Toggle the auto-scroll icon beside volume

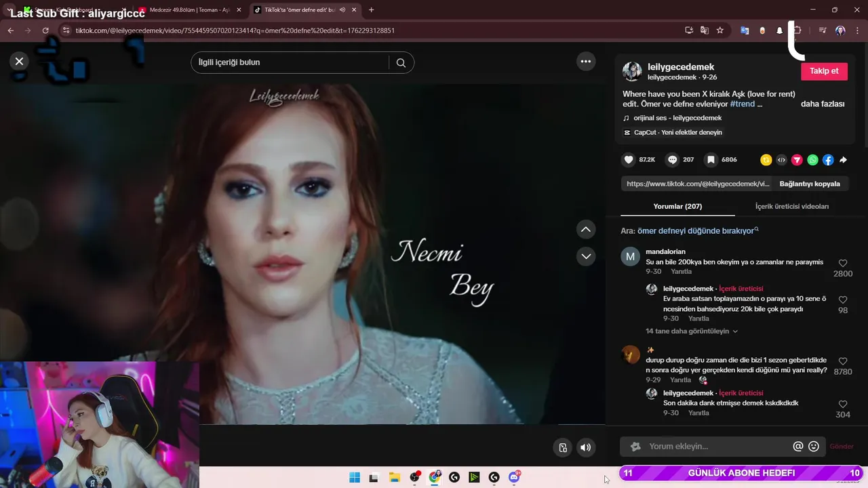[x=563, y=447]
